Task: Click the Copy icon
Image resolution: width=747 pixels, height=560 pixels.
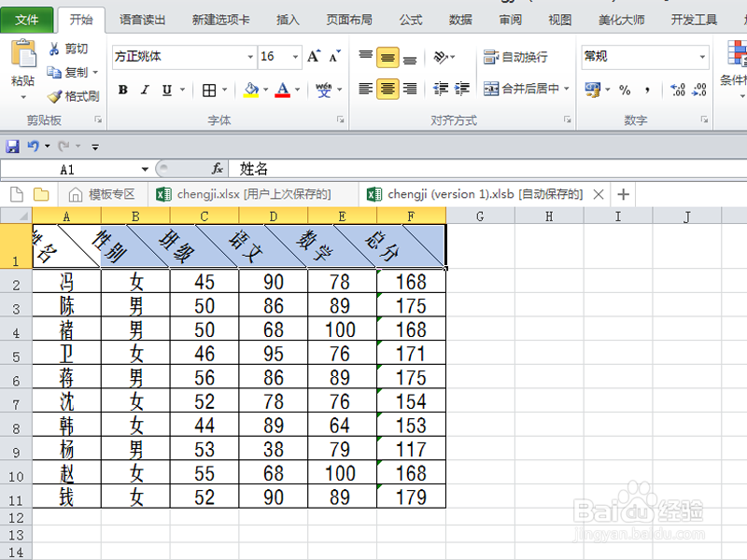Action: tap(54, 72)
